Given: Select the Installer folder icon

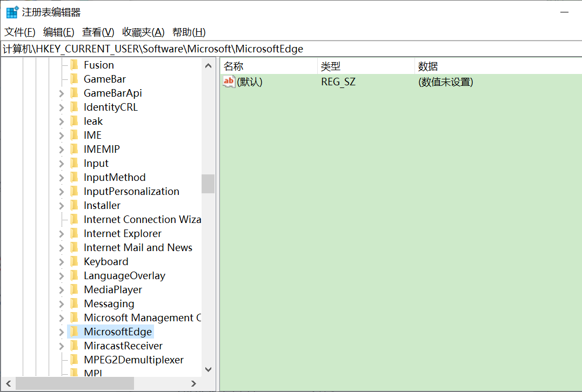Looking at the screenshot, I should click(74, 206).
